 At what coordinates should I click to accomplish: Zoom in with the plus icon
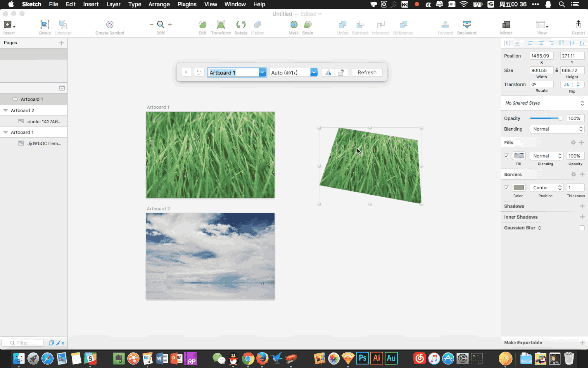pos(170,24)
